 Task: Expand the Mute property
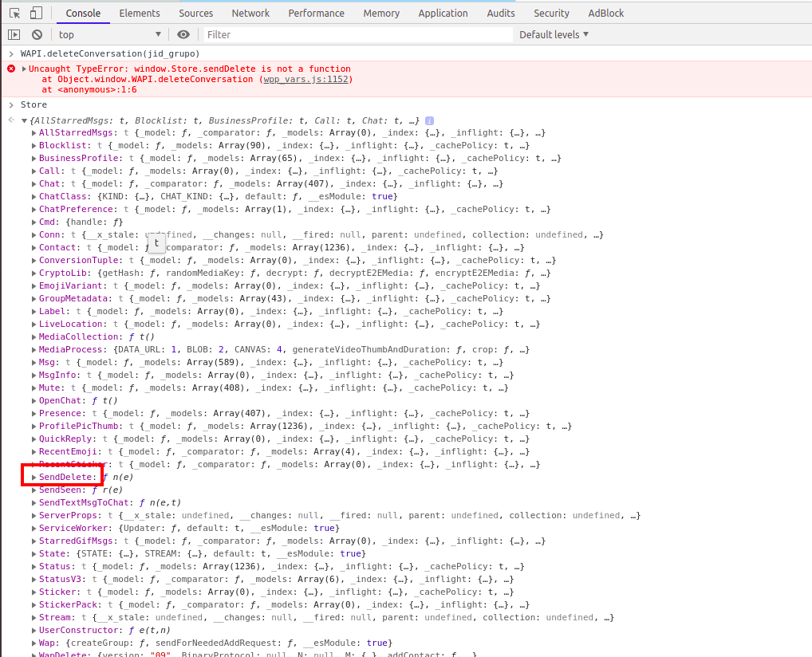point(34,388)
